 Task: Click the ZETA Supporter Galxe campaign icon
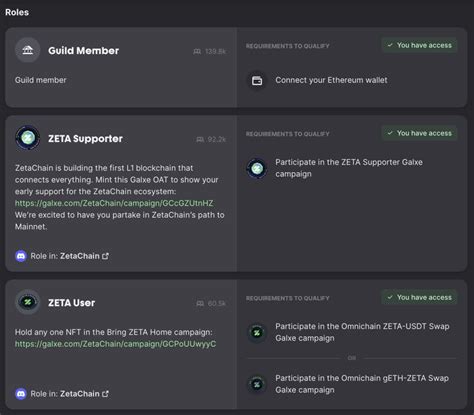pos(257,168)
